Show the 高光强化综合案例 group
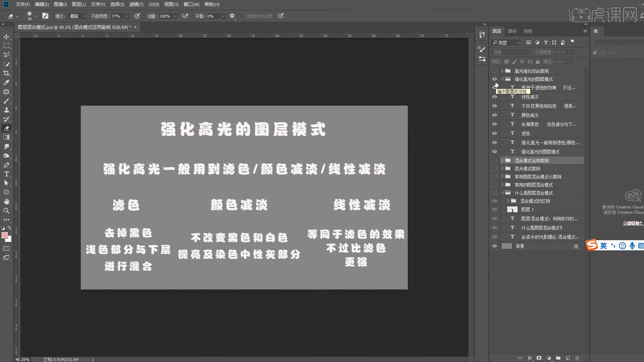644x362 pixels. click(x=494, y=71)
